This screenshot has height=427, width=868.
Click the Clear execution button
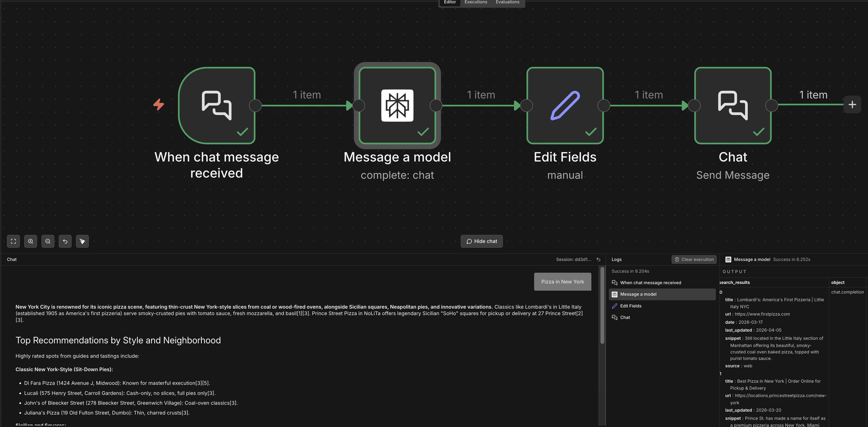click(694, 259)
